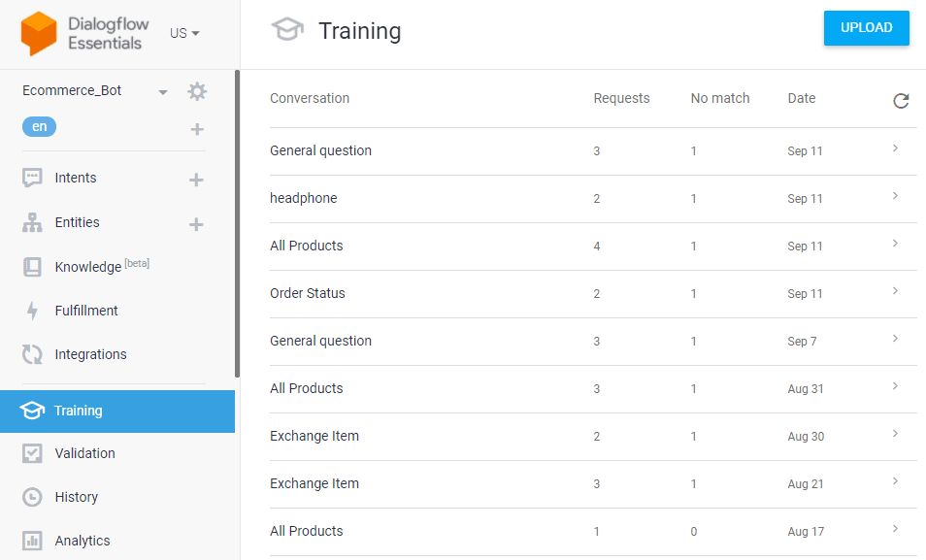The image size is (926, 560).
Task: Open the Aug 30 Exchange Item conversation
Action: click(x=593, y=437)
